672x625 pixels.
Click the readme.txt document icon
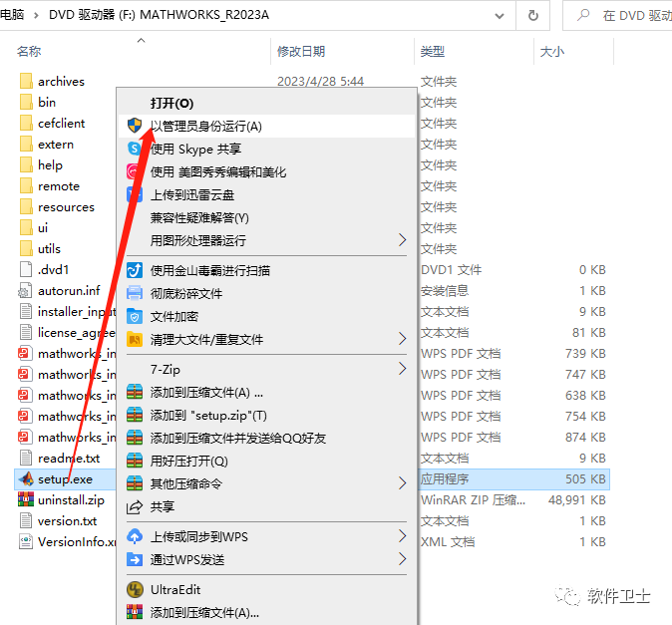tap(26, 458)
